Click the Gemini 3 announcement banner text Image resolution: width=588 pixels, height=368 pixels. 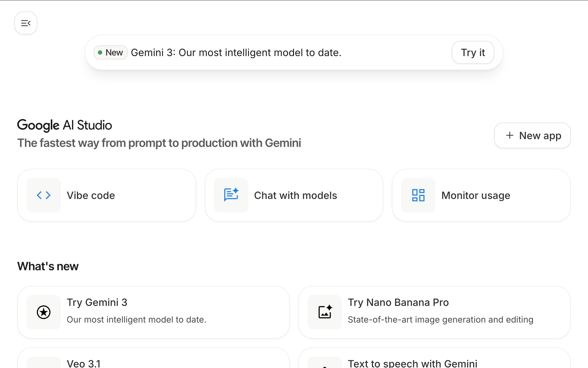[x=236, y=53]
